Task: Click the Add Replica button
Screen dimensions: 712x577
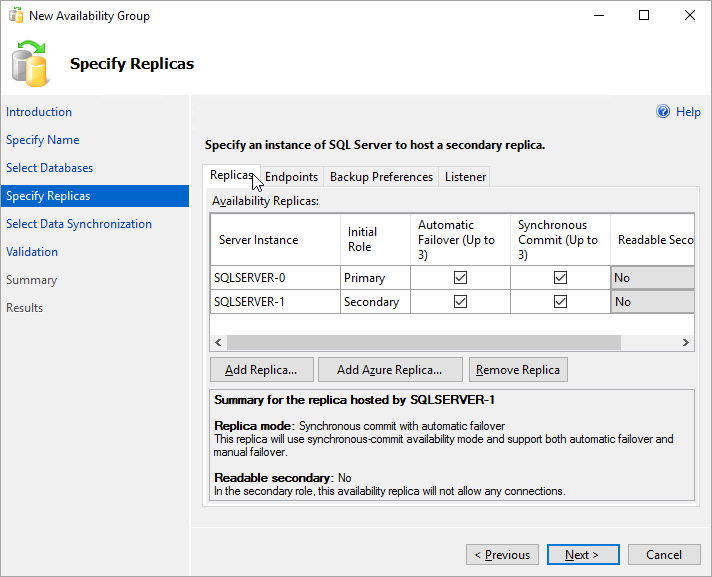Action: click(x=261, y=370)
